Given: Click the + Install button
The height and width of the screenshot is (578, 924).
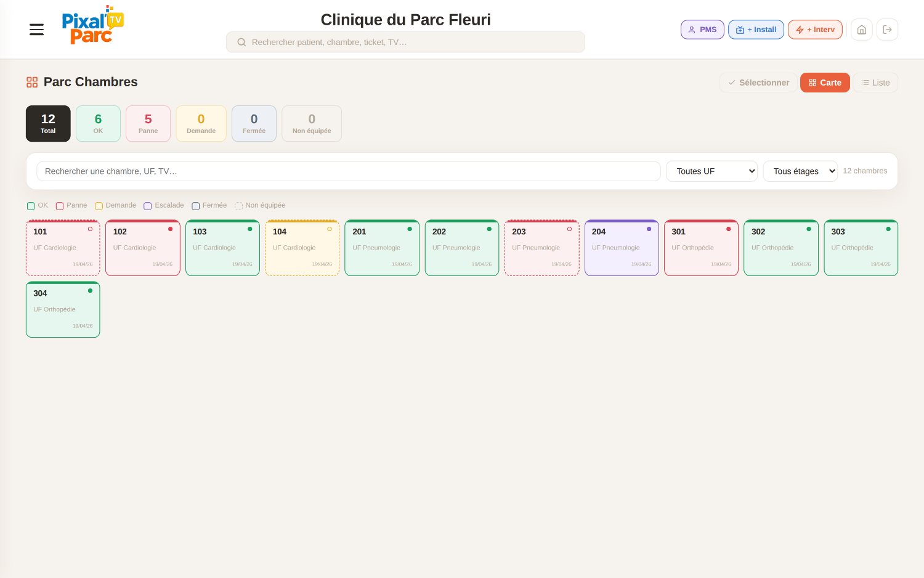Looking at the screenshot, I should [x=756, y=30].
